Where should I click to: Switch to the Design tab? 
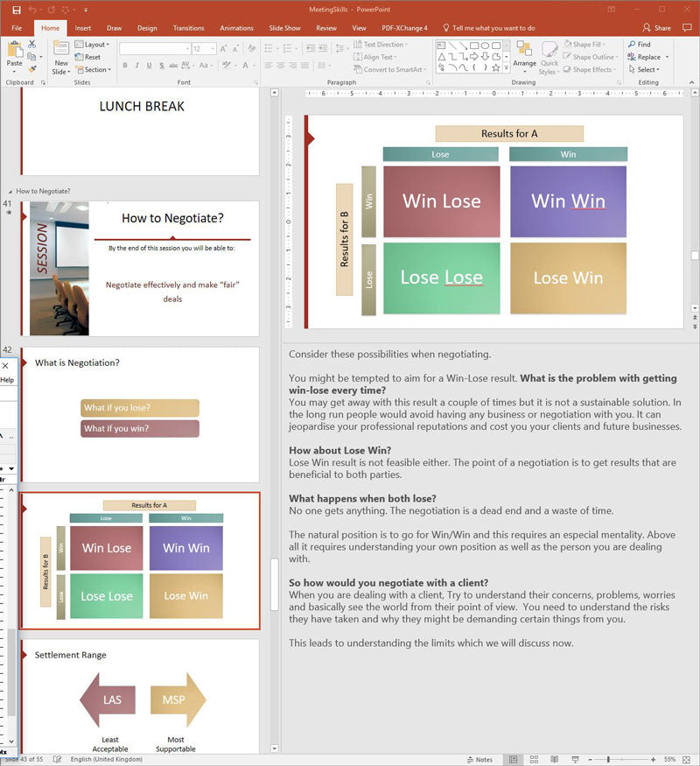coord(147,28)
